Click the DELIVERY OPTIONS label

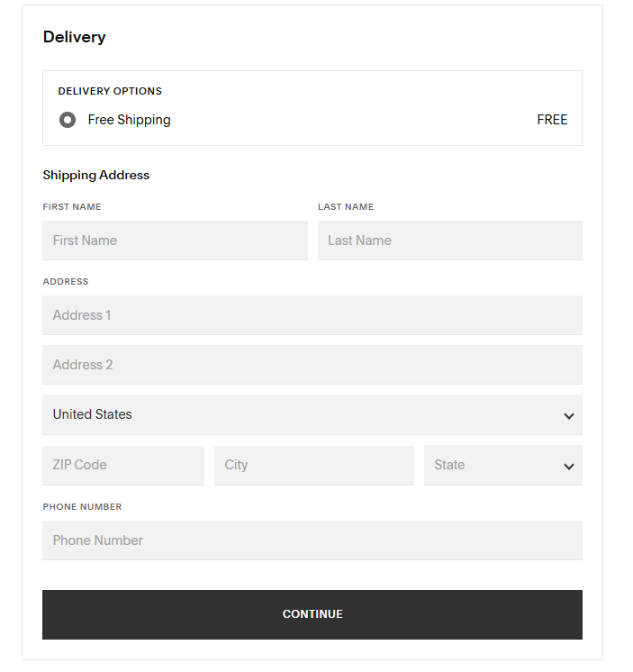coord(110,91)
